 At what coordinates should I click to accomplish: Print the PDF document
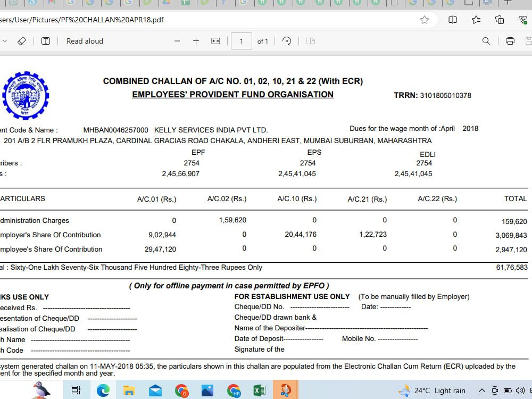pyautogui.click(x=510, y=41)
